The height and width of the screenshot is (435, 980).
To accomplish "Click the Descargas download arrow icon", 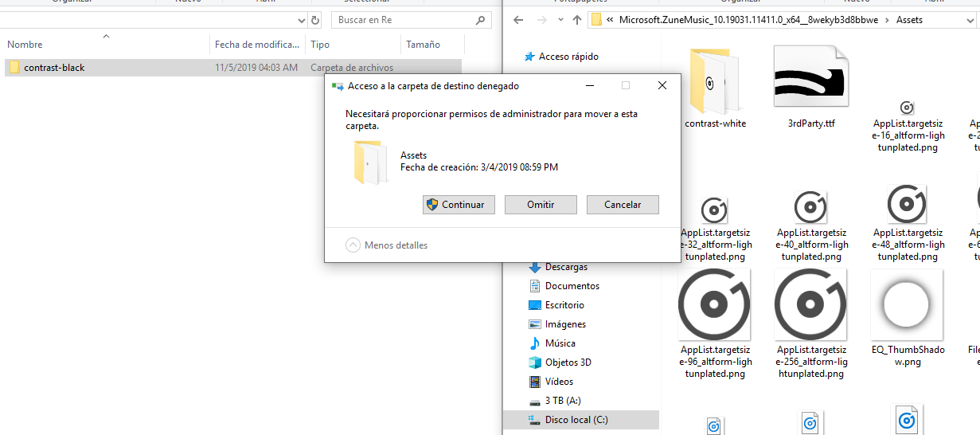I will [x=535, y=267].
